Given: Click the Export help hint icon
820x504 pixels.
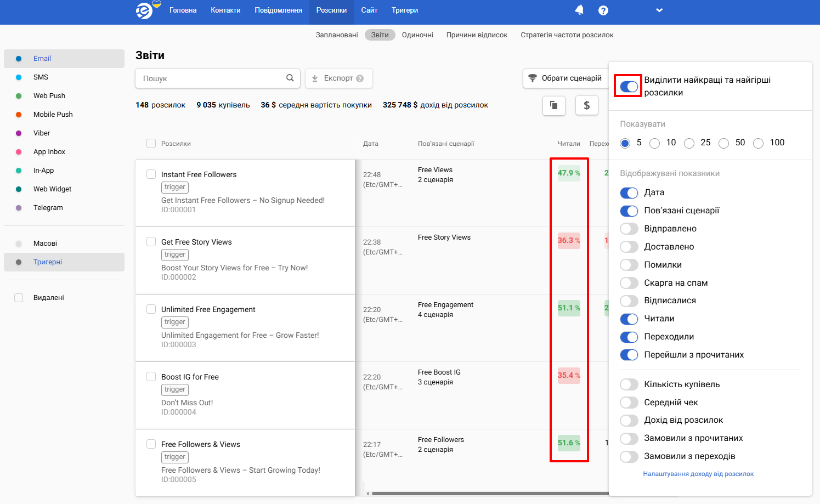Looking at the screenshot, I should click(x=360, y=78).
